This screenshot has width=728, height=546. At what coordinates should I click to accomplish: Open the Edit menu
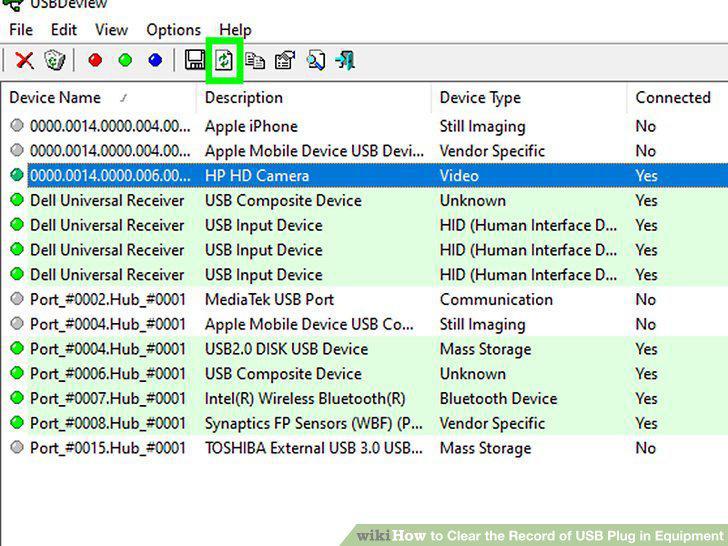coord(64,30)
